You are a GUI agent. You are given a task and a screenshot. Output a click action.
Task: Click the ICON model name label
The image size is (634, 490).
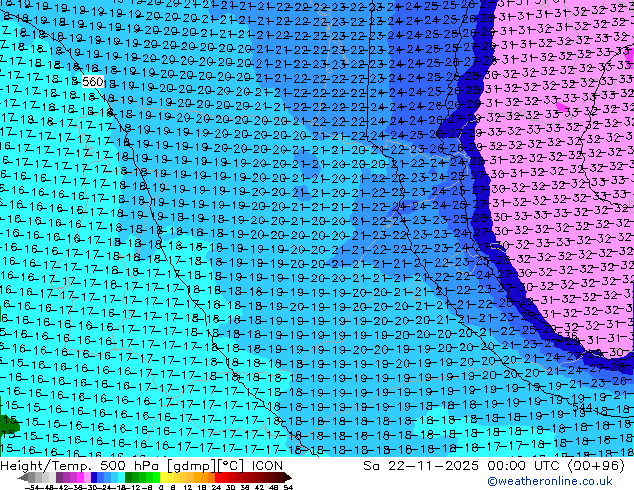tap(267, 466)
